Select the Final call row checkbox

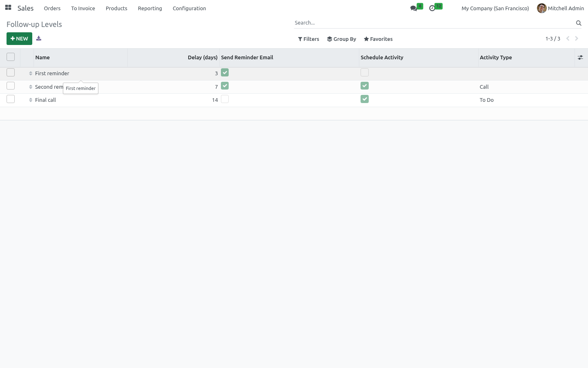click(11, 99)
